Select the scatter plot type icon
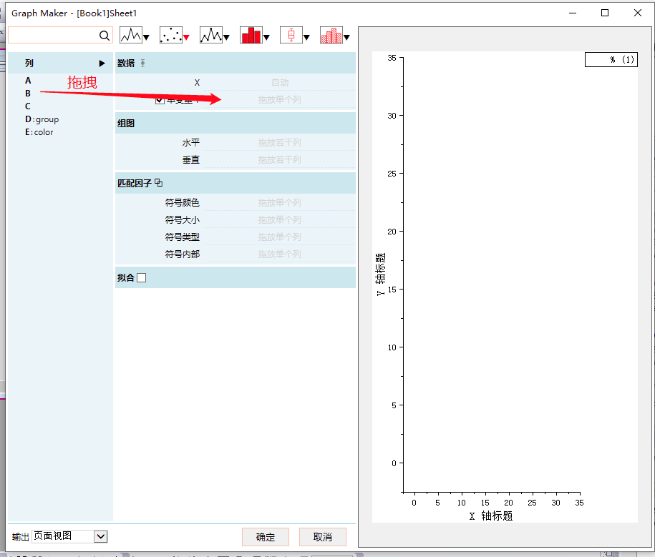 pyautogui.click(x=171, y=35)
